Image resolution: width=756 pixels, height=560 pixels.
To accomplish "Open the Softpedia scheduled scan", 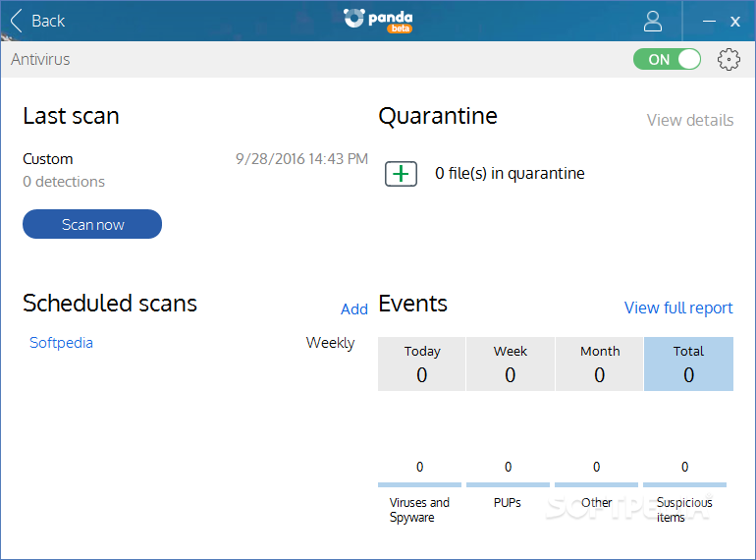I will pos(61,343).
